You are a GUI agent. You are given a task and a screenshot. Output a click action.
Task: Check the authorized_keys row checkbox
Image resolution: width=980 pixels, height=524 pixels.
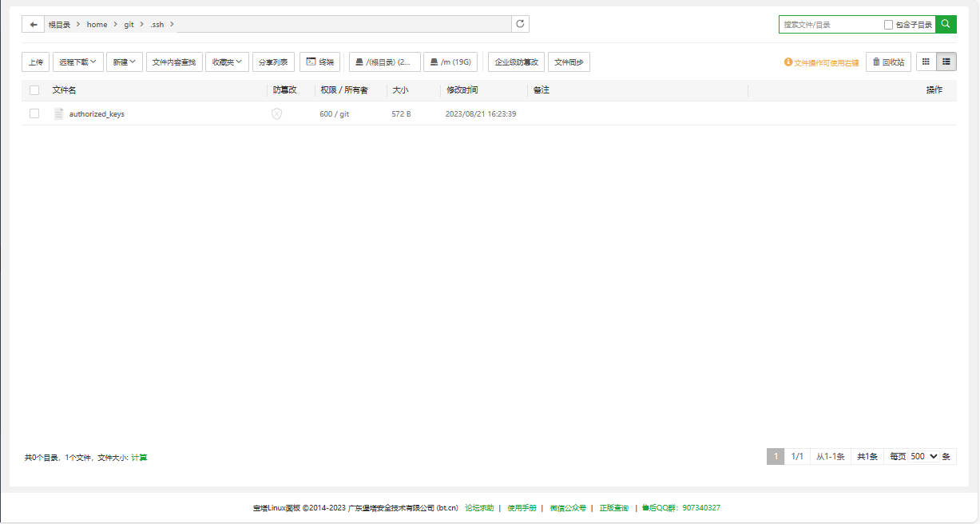click(34, 113)
